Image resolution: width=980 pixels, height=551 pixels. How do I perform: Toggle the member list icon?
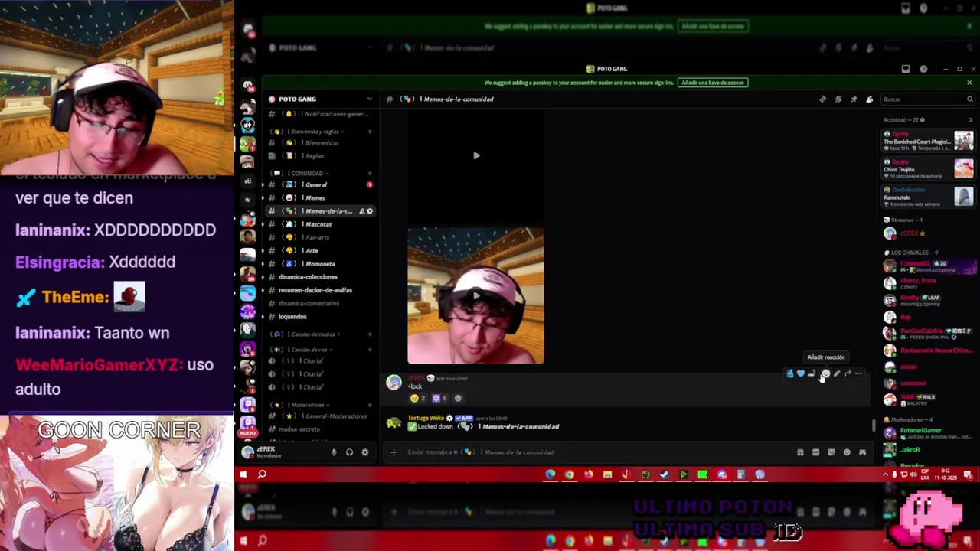click(x=869, y=99)
